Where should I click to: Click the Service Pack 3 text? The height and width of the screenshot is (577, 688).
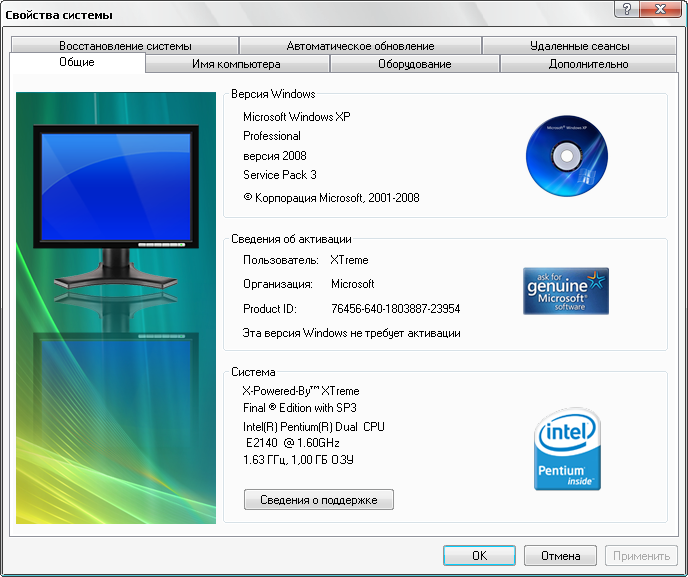pos(280,175)
